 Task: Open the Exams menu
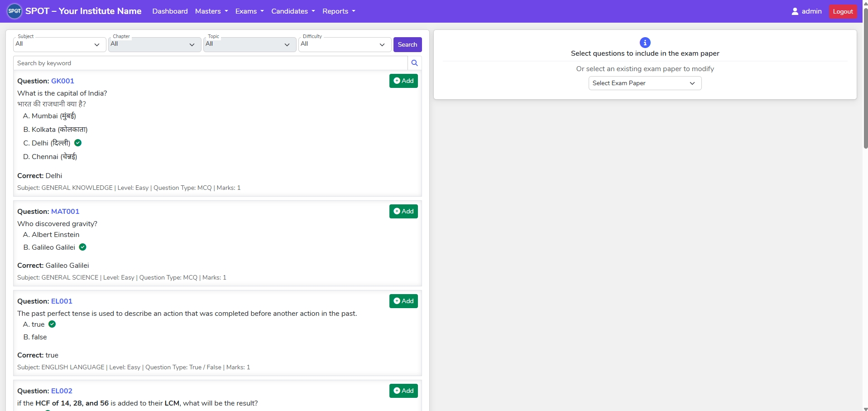tap(249, 11)
